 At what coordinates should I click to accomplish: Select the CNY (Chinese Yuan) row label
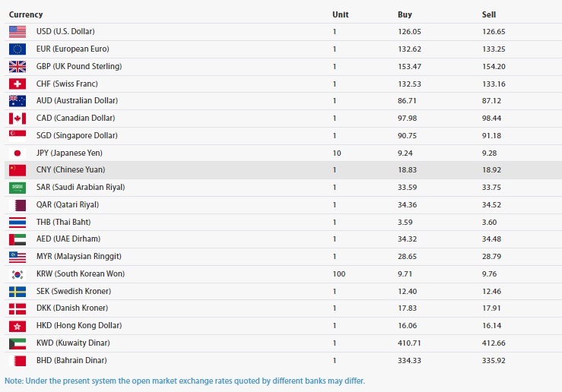click(x=71, y=169)
